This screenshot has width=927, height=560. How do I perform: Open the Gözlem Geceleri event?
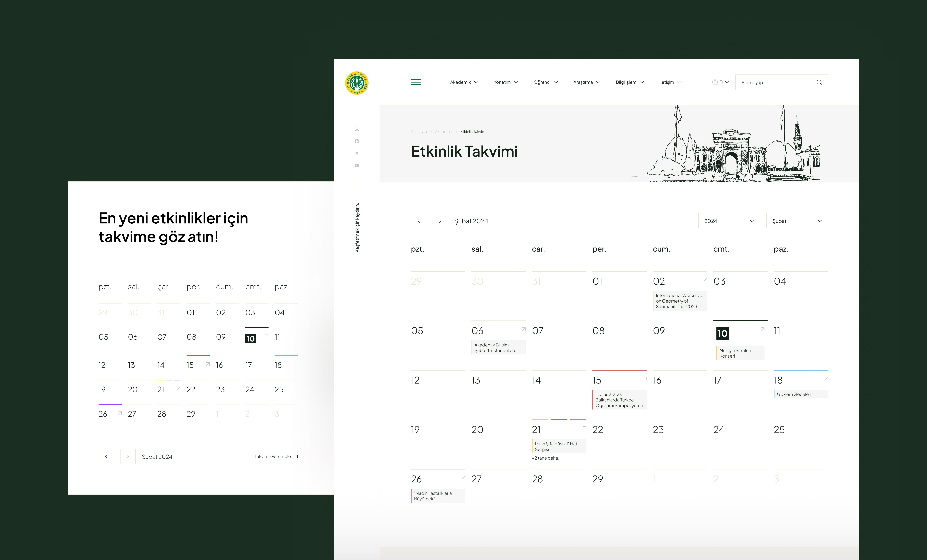point(801,394)
